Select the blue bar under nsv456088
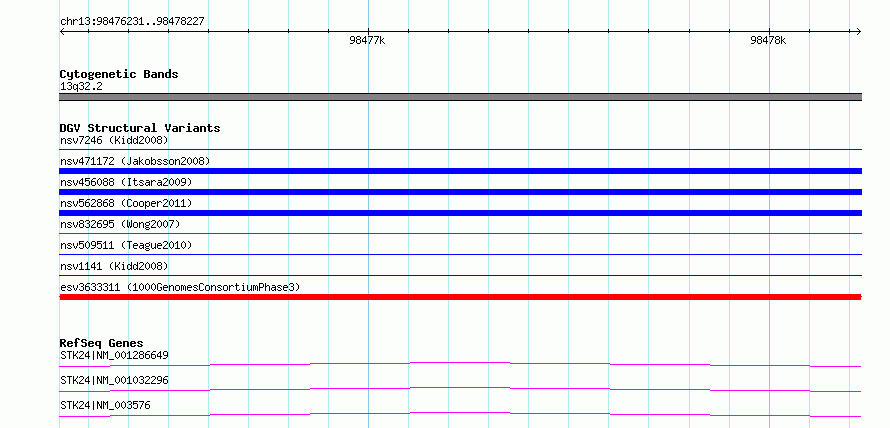Image resolution: width=890 pixels, height=428 pixels. click(460, 192)
